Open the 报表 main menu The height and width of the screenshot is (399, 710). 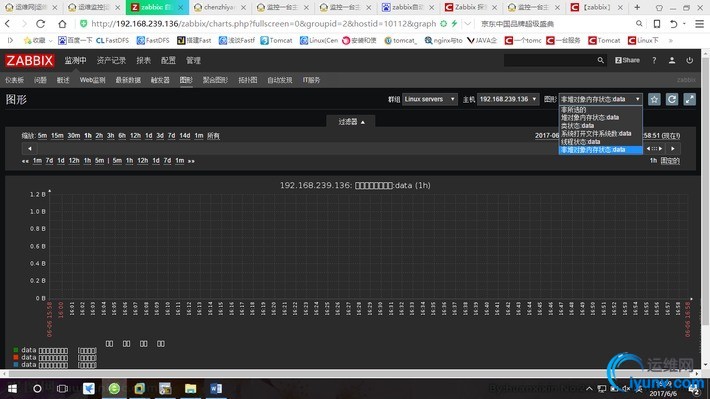(x=144, y=60)
